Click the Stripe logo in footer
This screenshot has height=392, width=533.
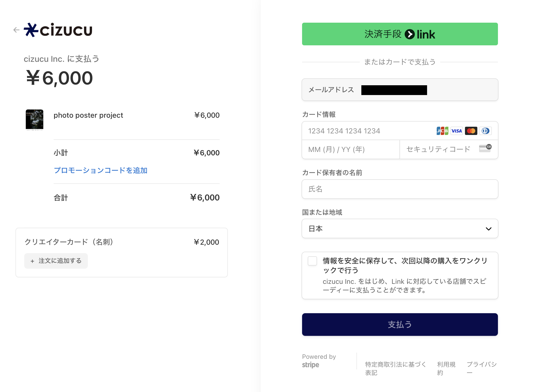311,365
